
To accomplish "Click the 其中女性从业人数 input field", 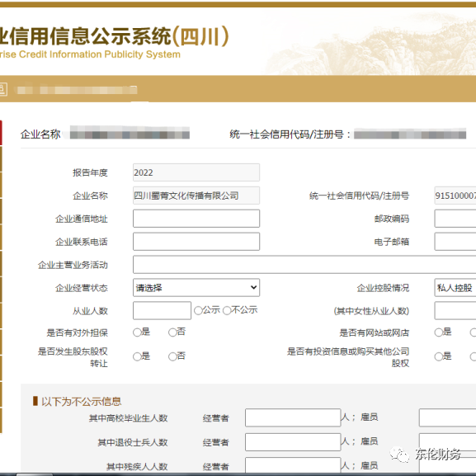I will tap(455, 310).
